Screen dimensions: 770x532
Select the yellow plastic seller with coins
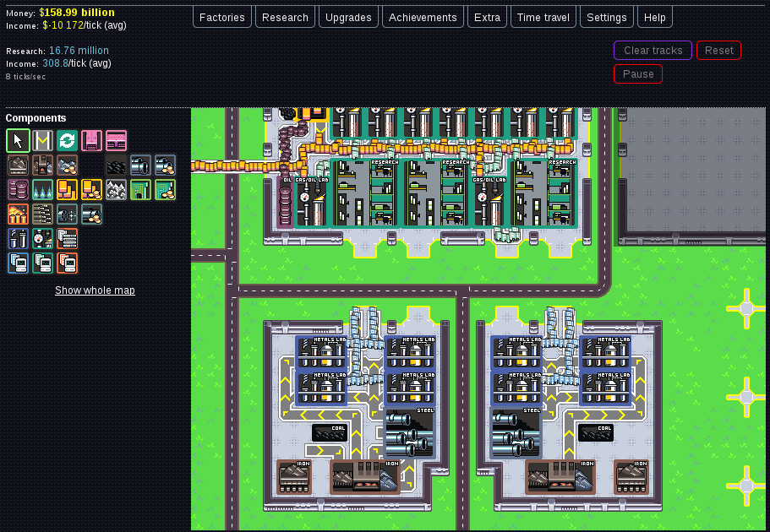point(92,190)
